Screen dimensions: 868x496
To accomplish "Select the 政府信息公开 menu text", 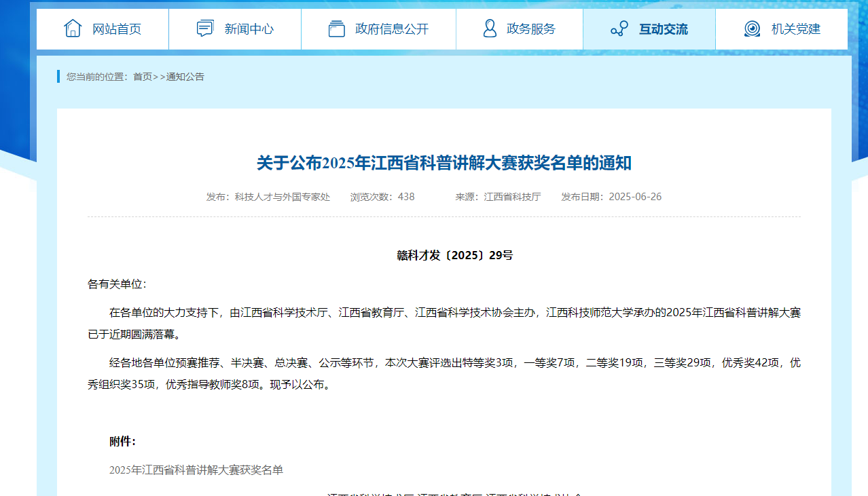I will (392, 29).
